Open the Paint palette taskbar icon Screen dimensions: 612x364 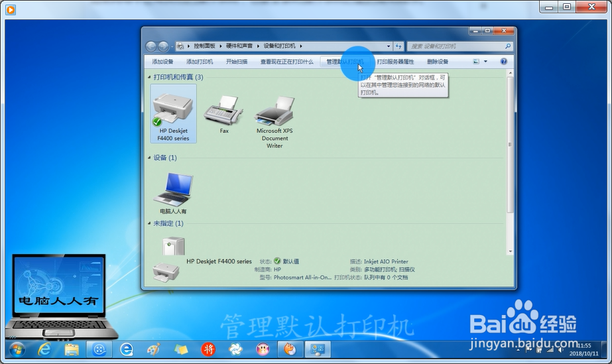(x=154, y=349)
